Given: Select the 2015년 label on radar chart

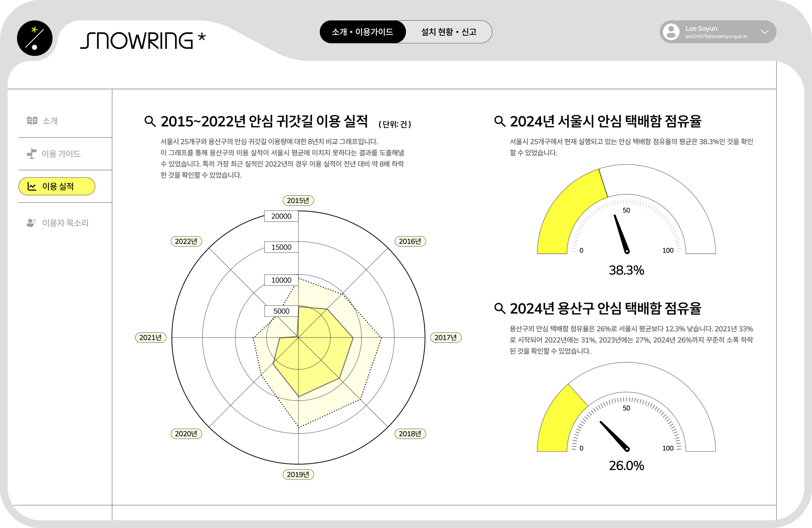Looking at the screenshot, I should (298, 200).
